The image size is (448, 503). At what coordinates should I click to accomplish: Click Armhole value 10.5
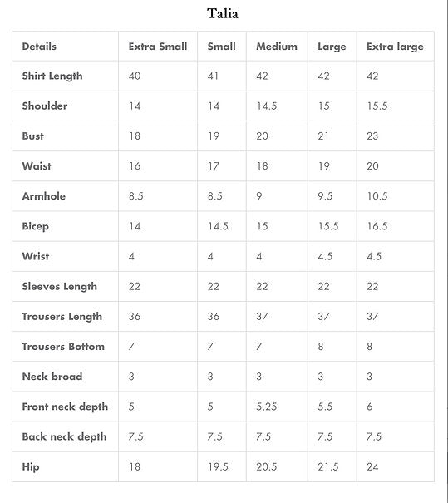(x=377, y=196)
